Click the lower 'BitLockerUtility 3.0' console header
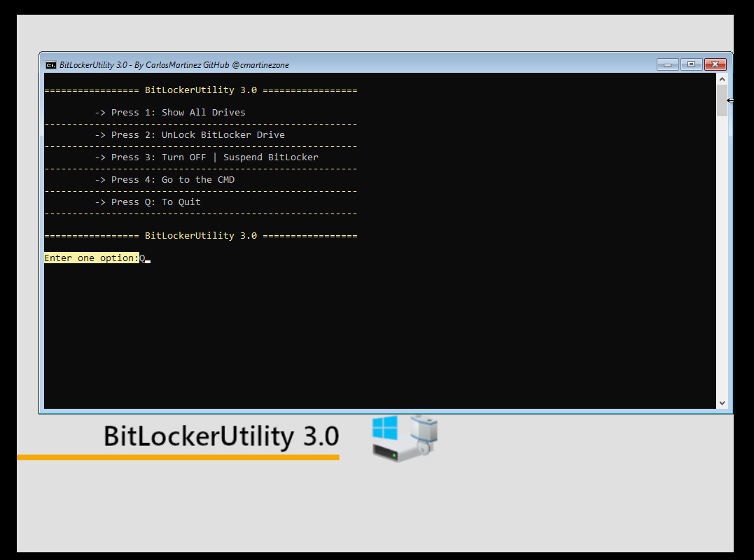The height and width of the screenshot is (560, 754). (201, 236)
